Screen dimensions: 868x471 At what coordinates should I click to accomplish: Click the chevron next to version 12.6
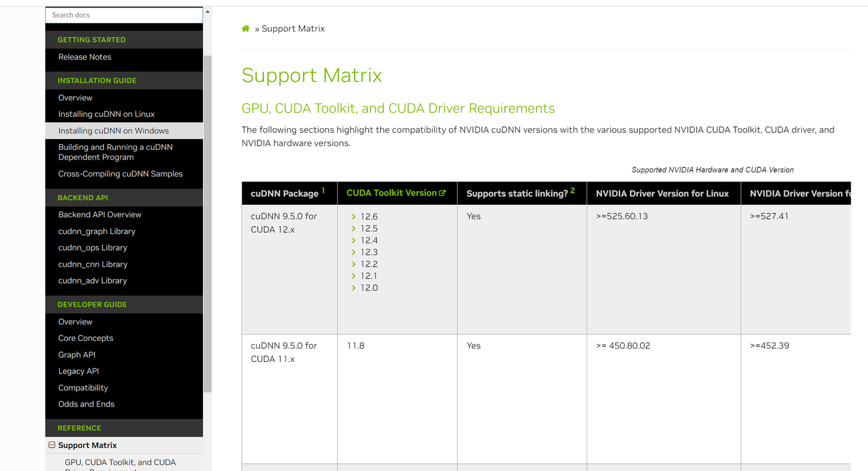(354, 217)
